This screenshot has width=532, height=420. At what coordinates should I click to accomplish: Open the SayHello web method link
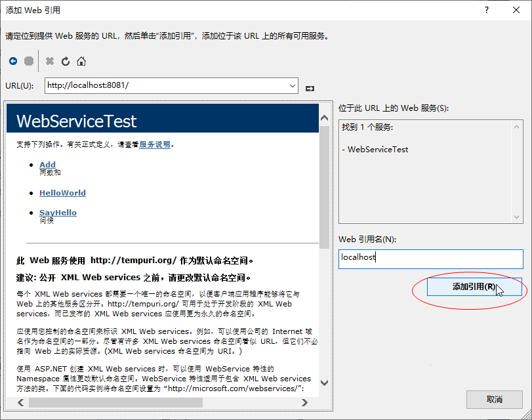[58, 212]
